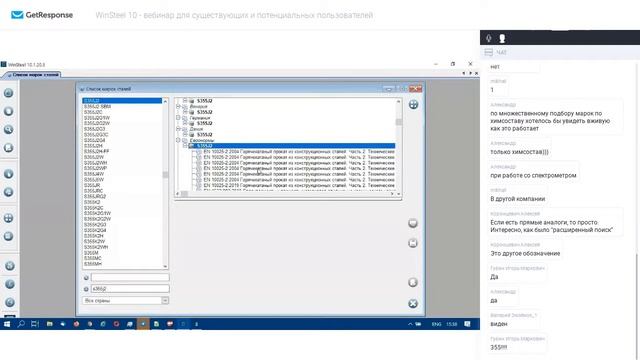Viewport: 640px width, 360px height.
Task: Open the 'Все страны' country dropdown
Action: click(126, 300)
